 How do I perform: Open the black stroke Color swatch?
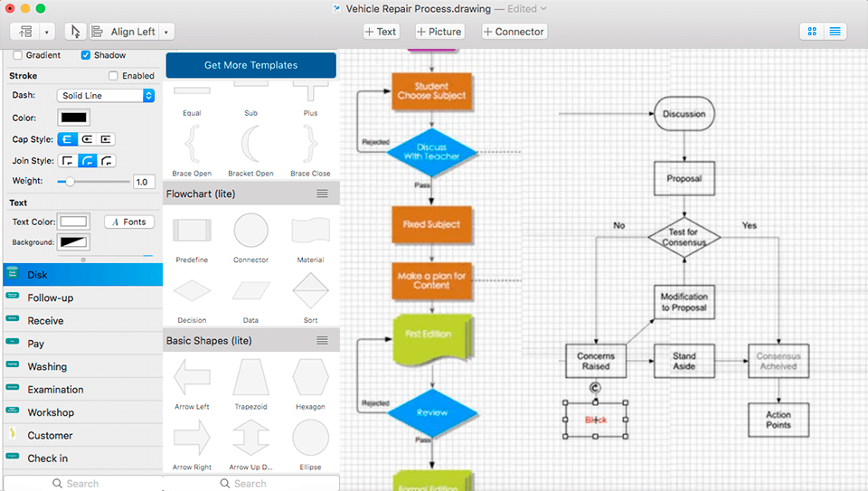(73, 118)
